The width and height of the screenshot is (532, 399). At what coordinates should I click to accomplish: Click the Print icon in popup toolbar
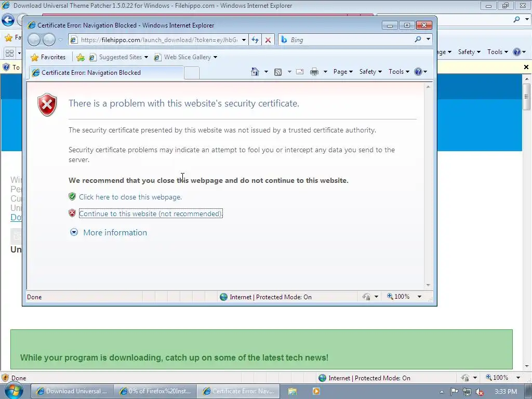[x=314, y=72]
